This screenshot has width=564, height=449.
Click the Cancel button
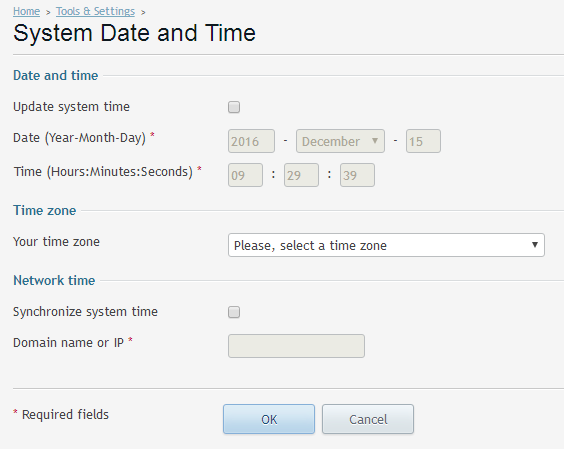tap(368, 419)
